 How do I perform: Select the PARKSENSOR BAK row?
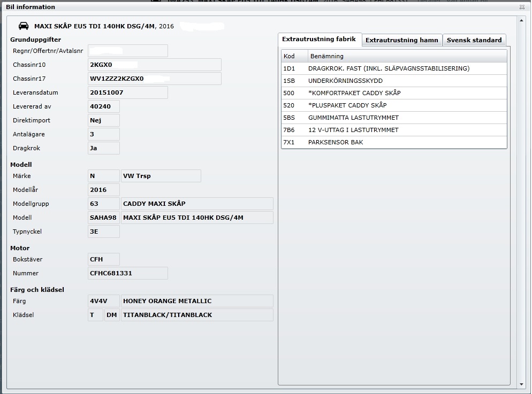click(x=394, y=142)
